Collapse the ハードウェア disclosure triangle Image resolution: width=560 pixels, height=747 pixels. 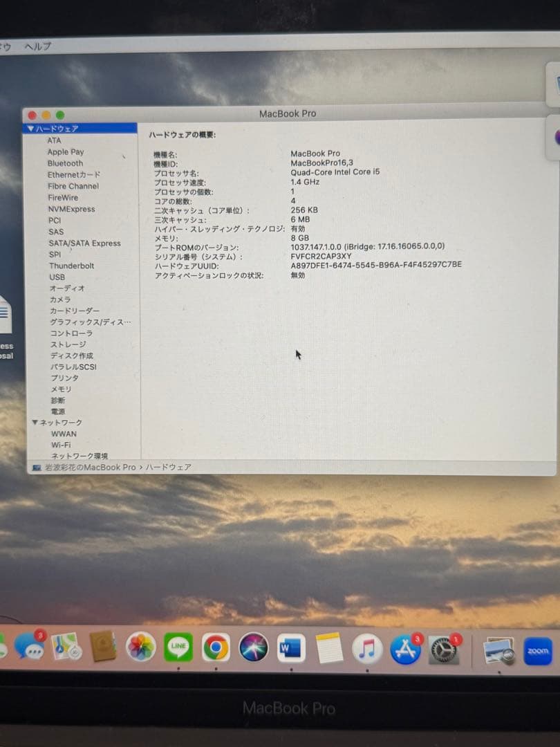[30, 128]
